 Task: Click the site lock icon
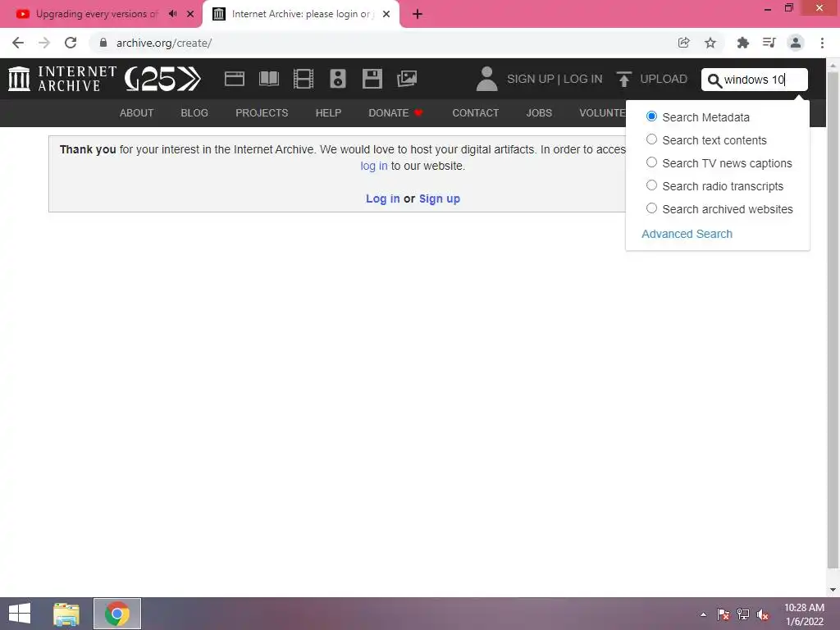tap(103, 43)
